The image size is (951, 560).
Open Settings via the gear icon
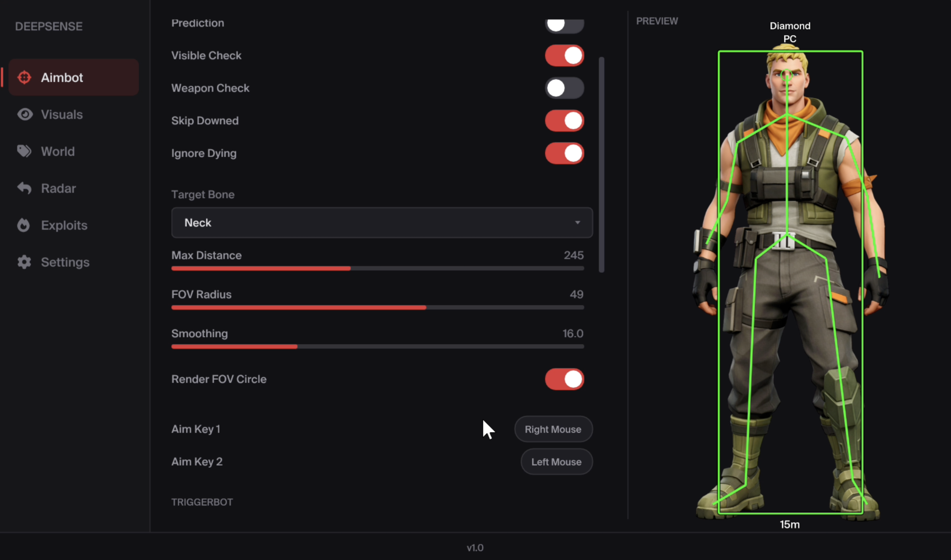[x=24, y=262]
